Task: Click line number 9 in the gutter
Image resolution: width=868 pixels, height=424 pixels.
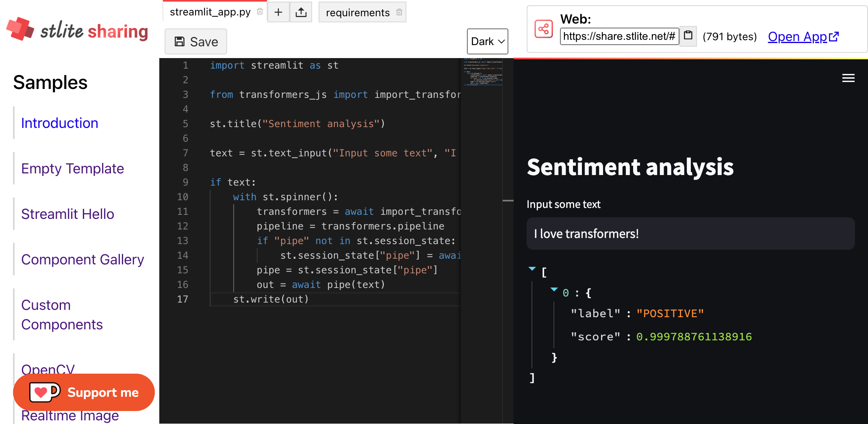Action: pyautogui.click(x=185, y=182)
